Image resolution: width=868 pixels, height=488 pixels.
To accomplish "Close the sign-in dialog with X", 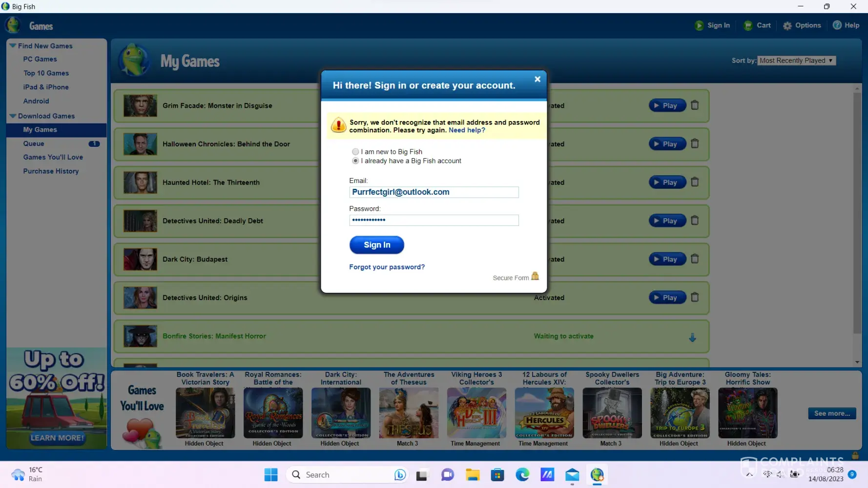I will [537, 79].
